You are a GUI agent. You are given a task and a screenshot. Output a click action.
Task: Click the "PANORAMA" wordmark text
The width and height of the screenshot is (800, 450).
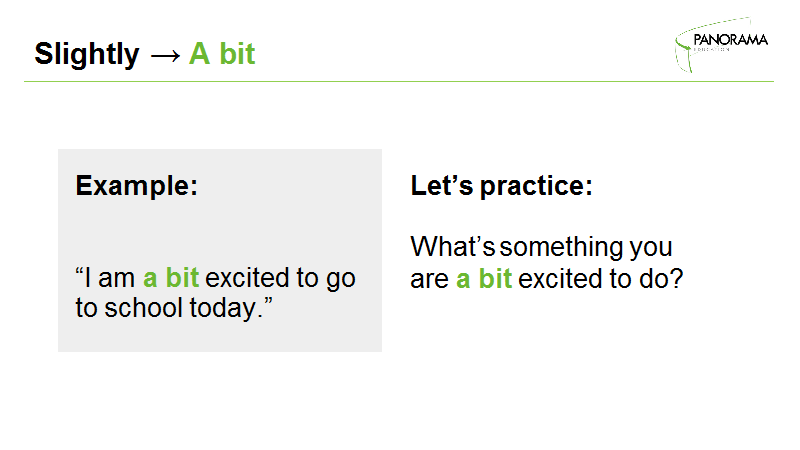click(731, 40)
